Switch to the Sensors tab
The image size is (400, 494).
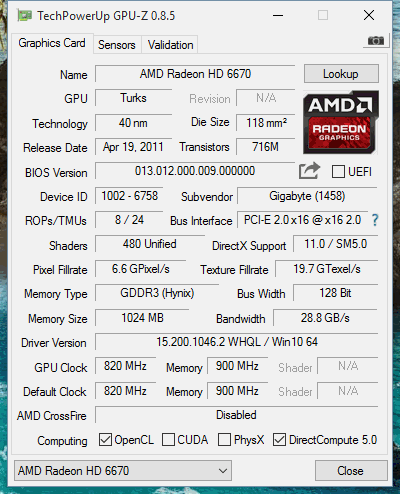click(117, 45)
